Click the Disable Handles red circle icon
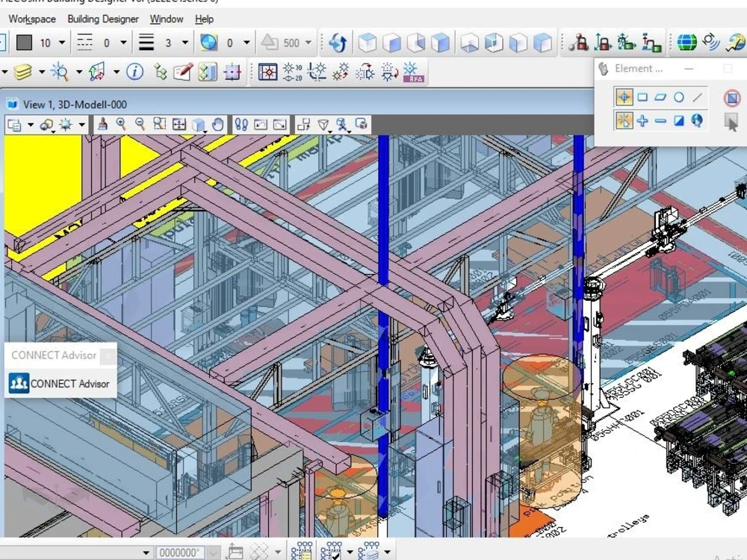The height and width of the screenshot is (560, 747). [732, 98]
